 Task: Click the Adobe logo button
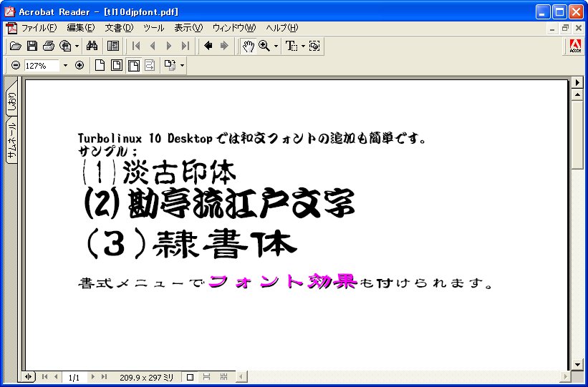click(x=575, y=46)
